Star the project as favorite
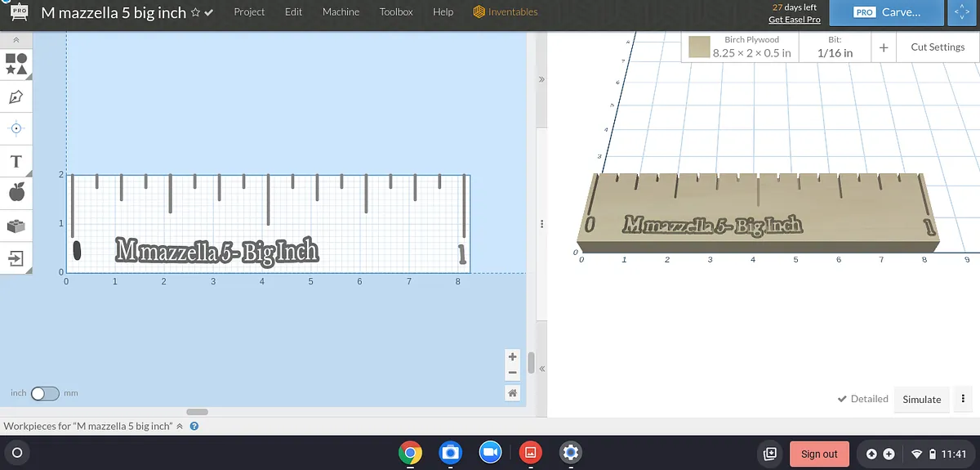 [x=195, y=13]
